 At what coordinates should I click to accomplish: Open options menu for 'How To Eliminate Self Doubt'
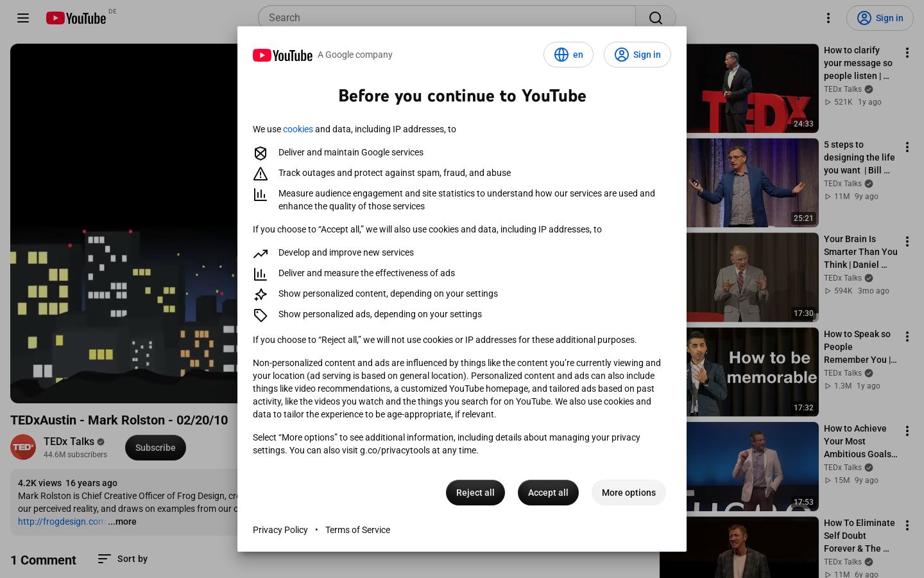[907, 525]
